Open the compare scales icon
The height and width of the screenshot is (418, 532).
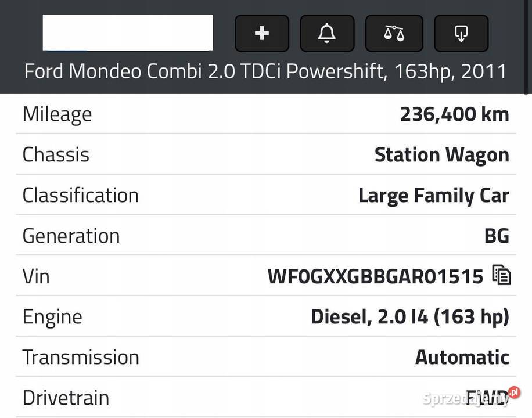point(394,33)
